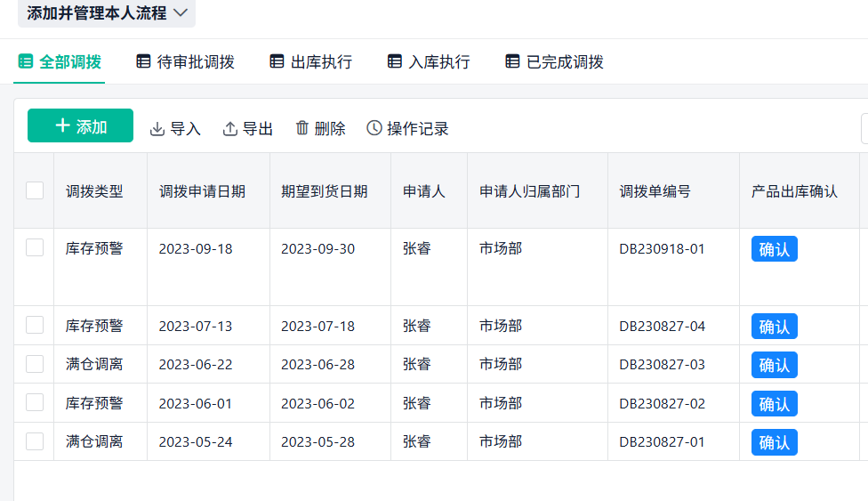Open the 已完成调拨 tab label
This screenshot has height=501, width=868.
pos(565,61)
